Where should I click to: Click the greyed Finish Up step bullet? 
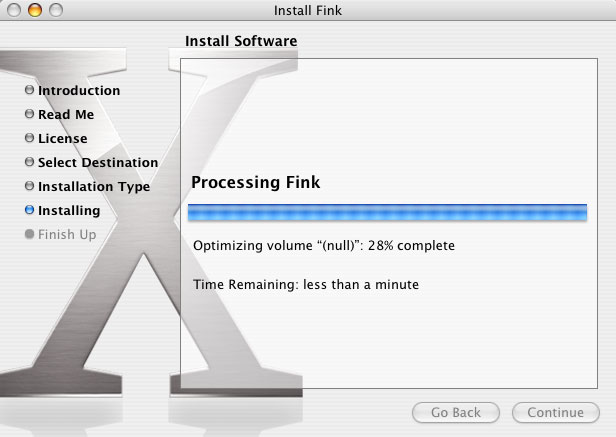(29, 234)
